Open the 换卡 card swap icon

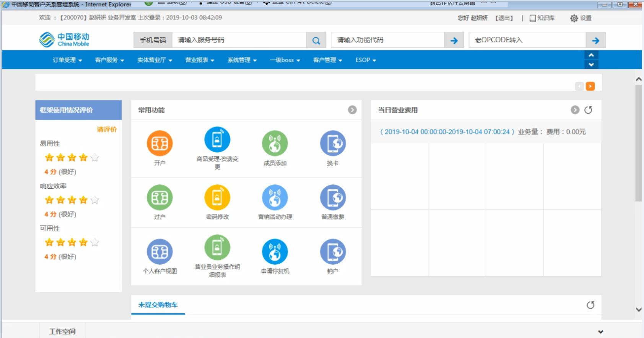333,144
